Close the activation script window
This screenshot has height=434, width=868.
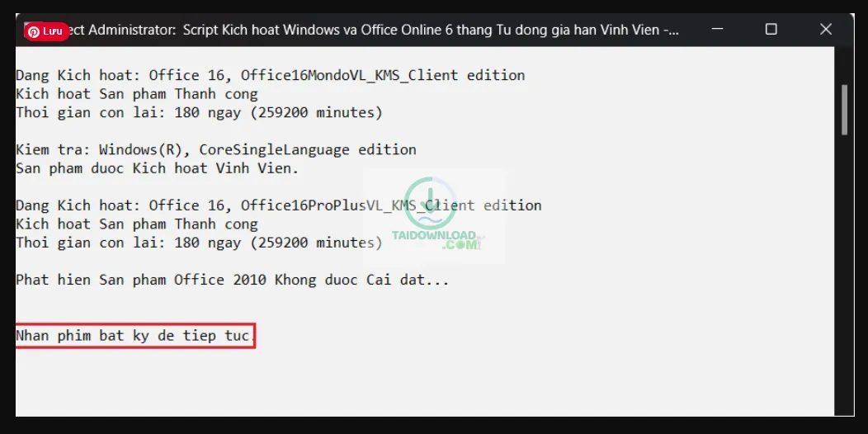tap(825, 30)
